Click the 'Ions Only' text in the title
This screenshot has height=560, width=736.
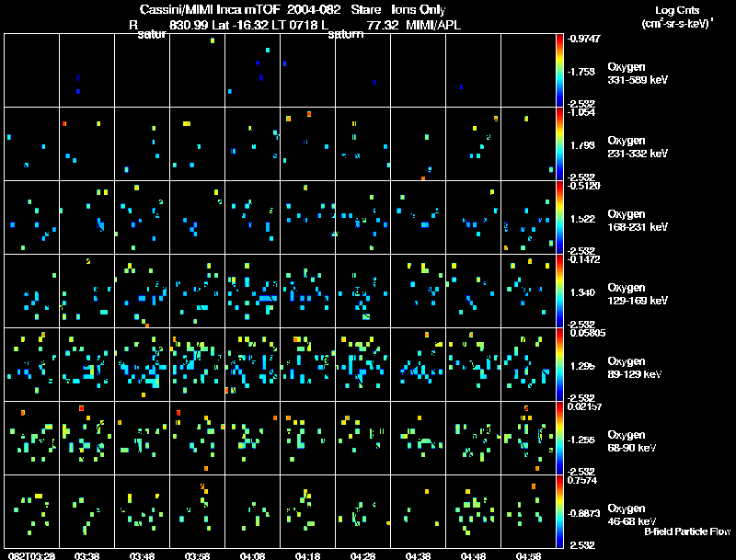click(418, 9)
